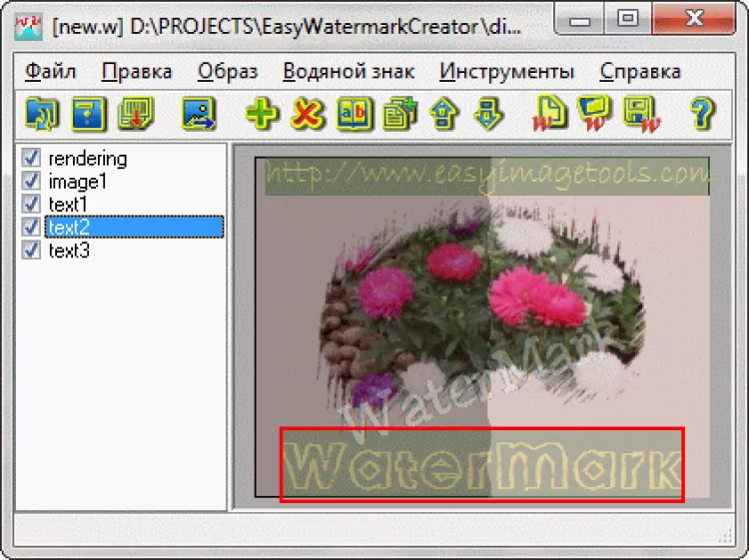Open a watermark file with folder W icon
This screenshot has height=560, width=749.
595,114
